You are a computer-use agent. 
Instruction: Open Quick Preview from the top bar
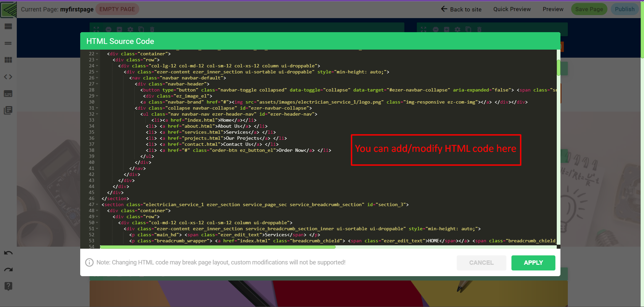coord(511,9)
